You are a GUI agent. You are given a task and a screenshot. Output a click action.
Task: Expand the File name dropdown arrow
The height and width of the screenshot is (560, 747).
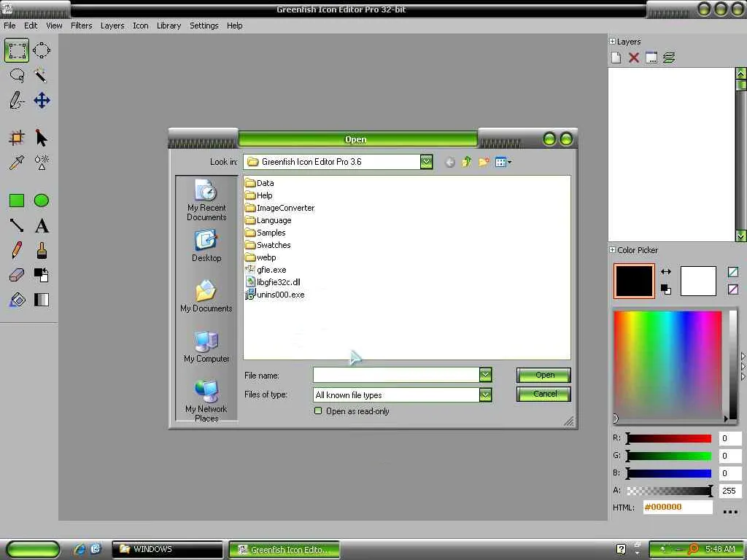485,375
